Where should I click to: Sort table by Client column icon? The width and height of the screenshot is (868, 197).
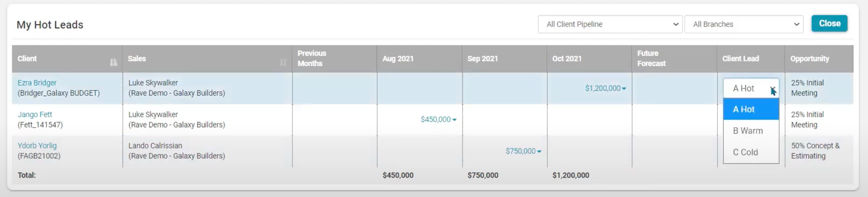pyautogui.click(x=113, y=62)
